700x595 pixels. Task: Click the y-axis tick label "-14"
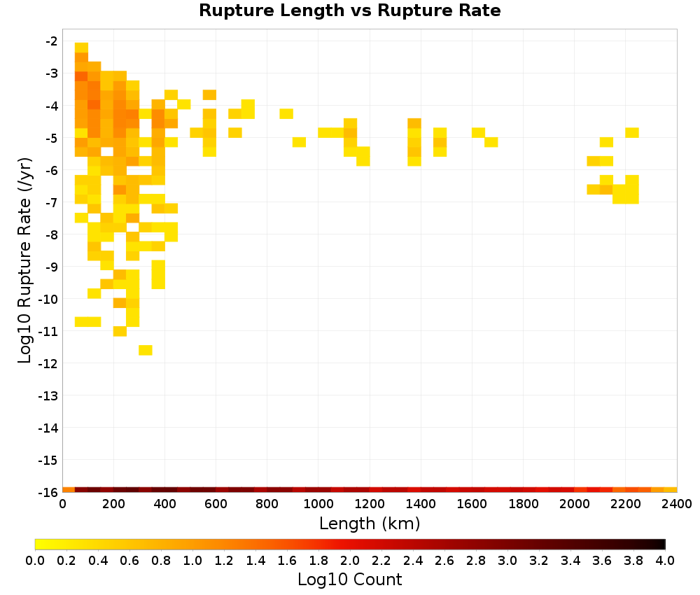pyautogui.click(x=48, y=428)
